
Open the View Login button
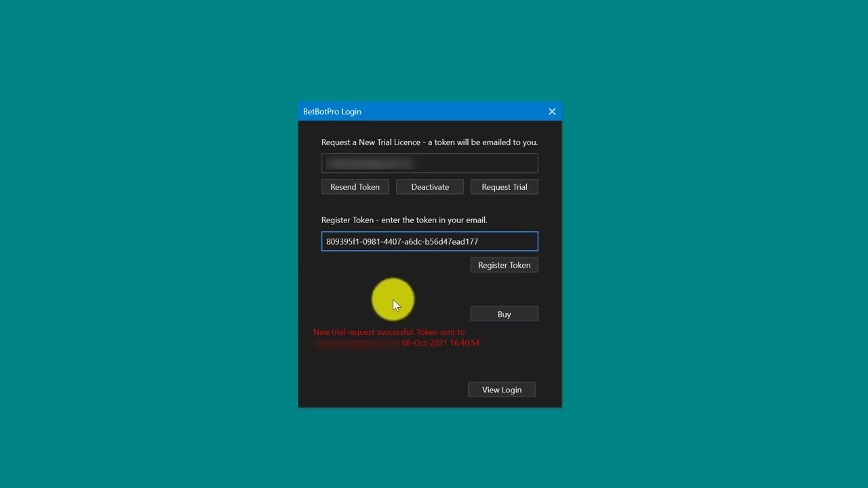(501, 390)
